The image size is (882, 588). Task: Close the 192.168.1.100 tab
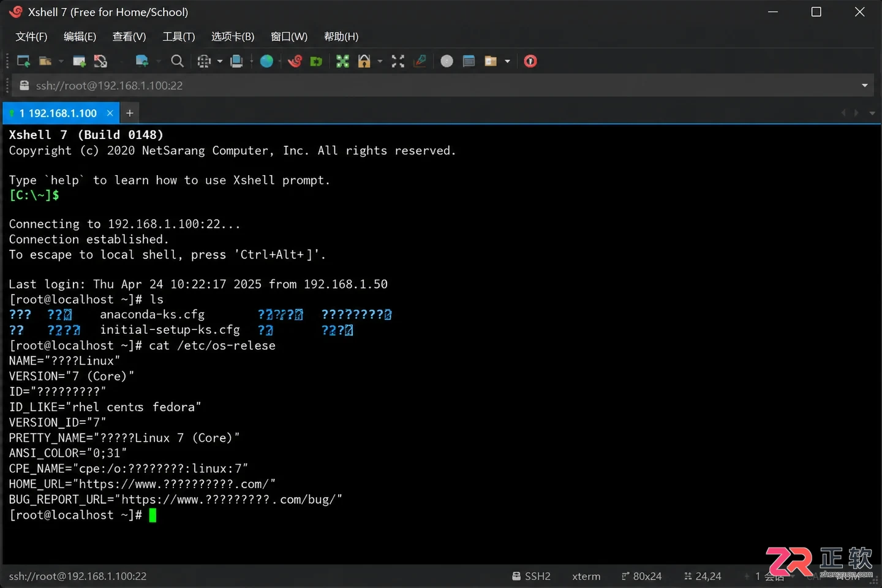tap(110, 113)
